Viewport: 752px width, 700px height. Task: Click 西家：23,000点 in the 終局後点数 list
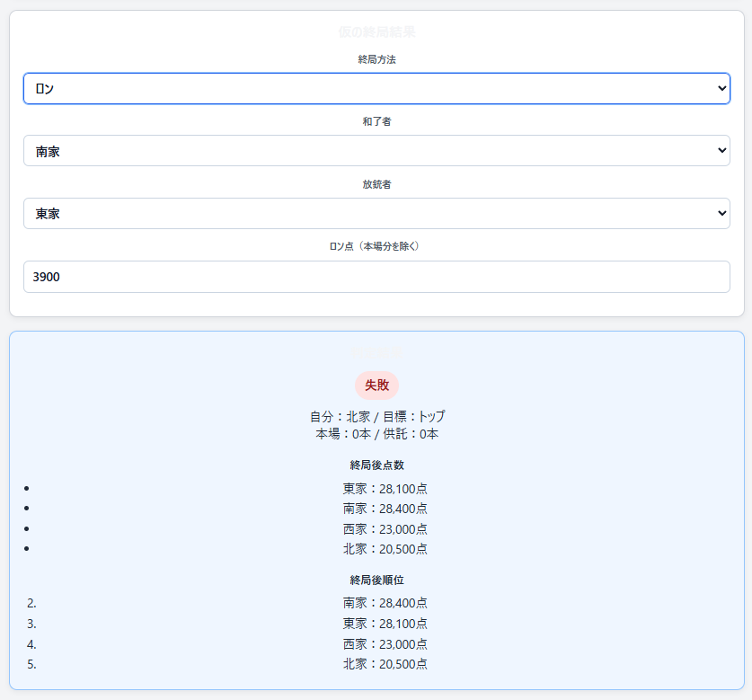(385, 529)
